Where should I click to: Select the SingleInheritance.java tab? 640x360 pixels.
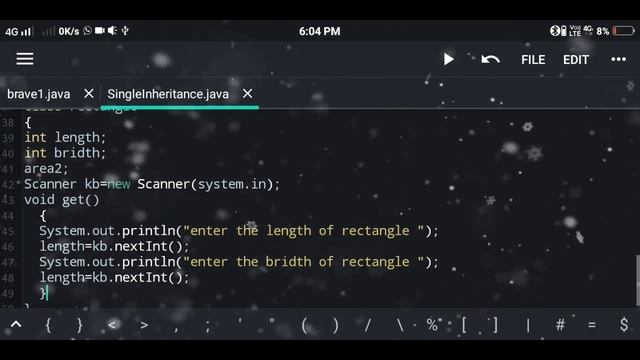click(168, 94)
